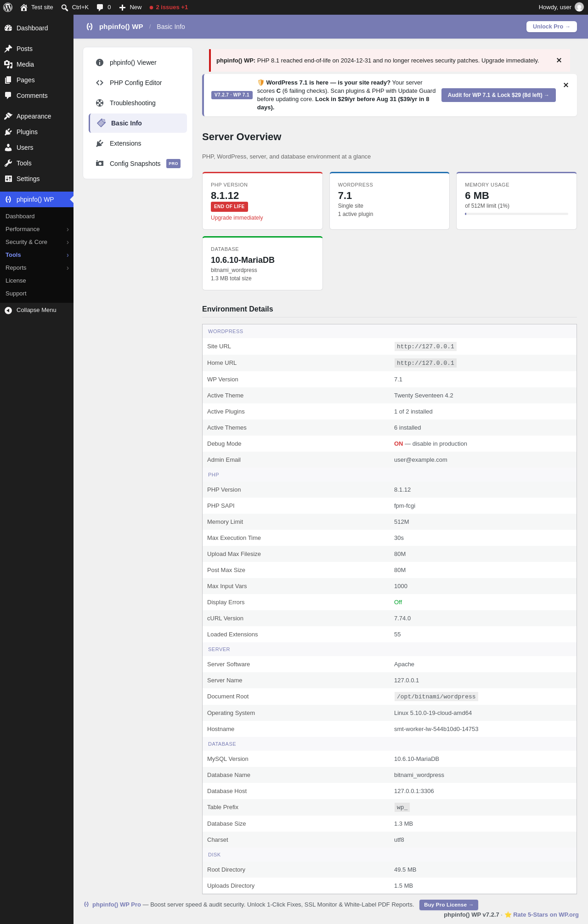Click the Buy Pro License button
Screen dimensions: 588x924
449,905
